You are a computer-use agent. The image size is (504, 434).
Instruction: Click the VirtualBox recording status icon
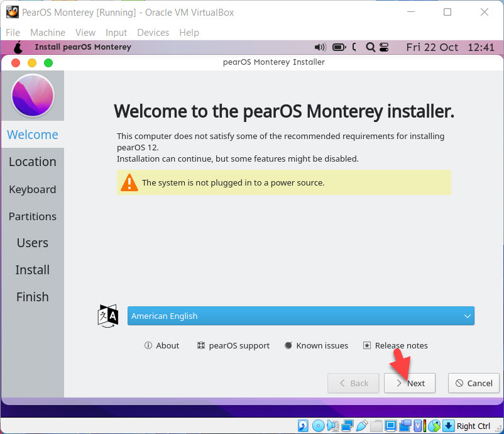point(405,426)
